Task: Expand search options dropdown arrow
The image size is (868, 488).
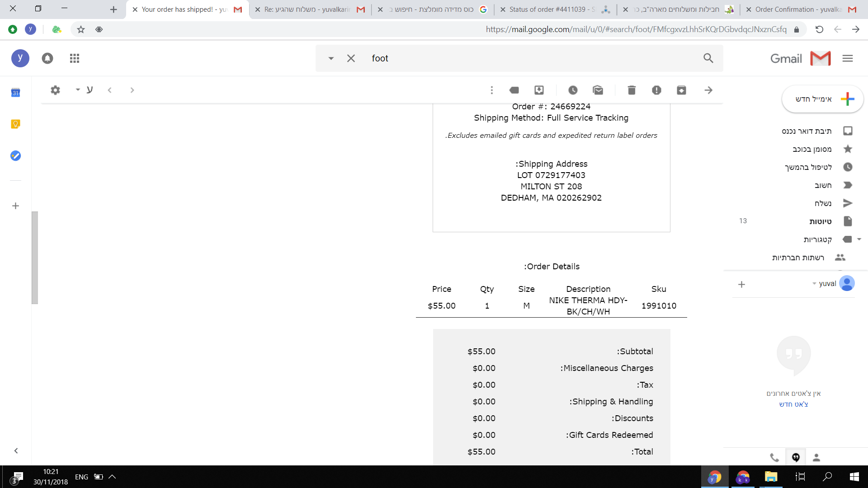Action: point(331,58)
